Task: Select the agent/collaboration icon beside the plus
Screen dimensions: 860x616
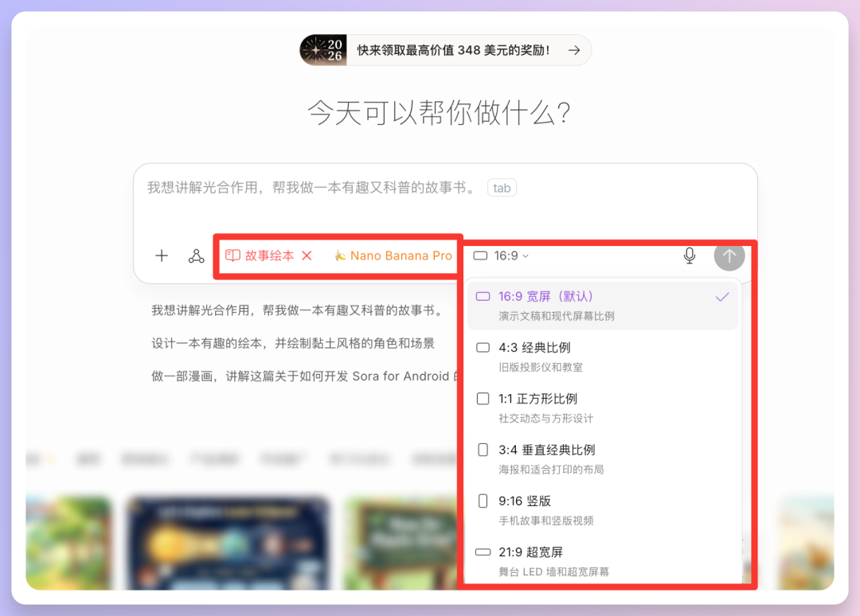Action: pyautogui.click(x=196, y=255)
